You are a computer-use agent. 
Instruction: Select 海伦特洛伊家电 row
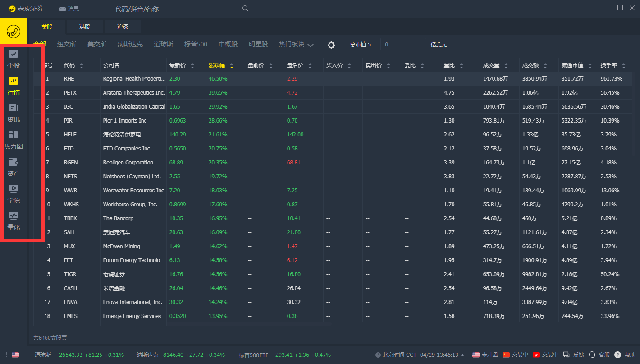click(x=333, y=134)
